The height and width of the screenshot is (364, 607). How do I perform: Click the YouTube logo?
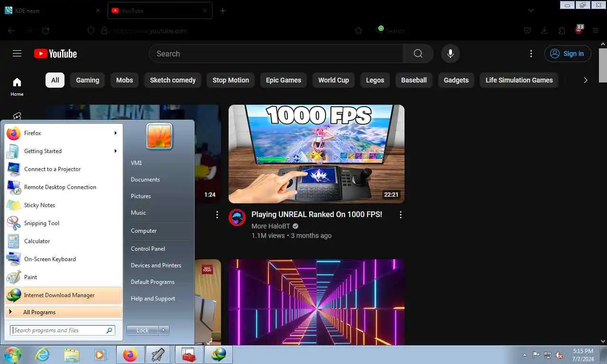55,54
